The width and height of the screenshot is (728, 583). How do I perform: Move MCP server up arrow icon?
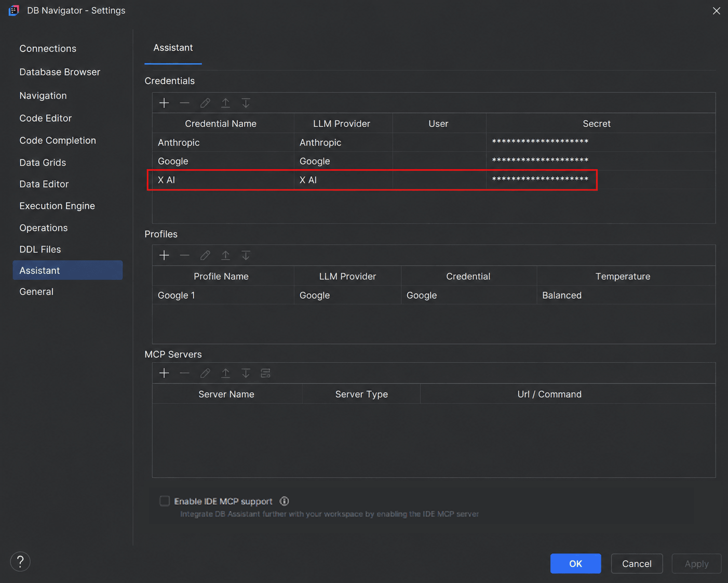coord(225,373)
